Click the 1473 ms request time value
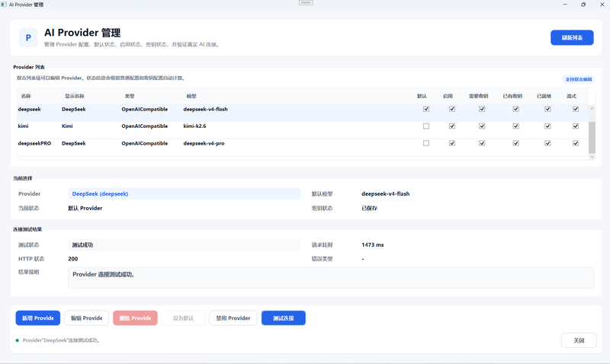The image size is (610, 364). click(373, 244)
